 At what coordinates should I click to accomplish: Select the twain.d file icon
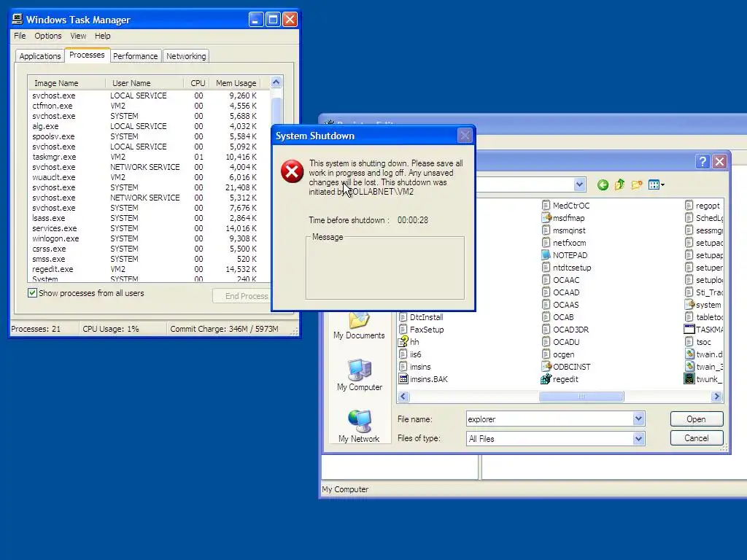689,354
